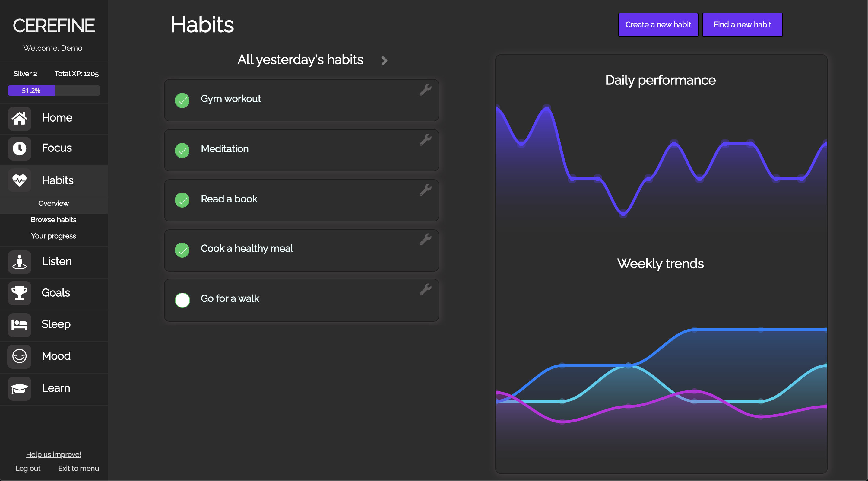The width and height of the screenshot is (868, 481).
Task: Open the Browse habits submenu item
Action: (54, 220)
